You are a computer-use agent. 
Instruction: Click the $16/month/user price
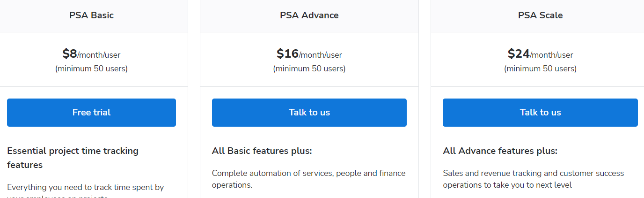(309, 54)
